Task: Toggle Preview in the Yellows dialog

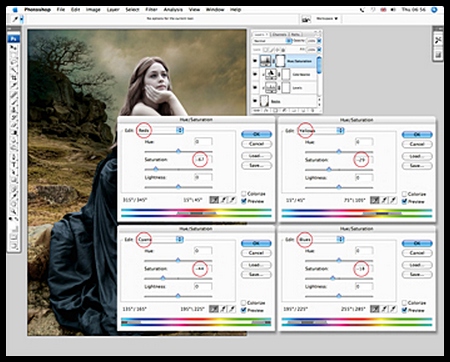Action: click(x=404, y=201)
